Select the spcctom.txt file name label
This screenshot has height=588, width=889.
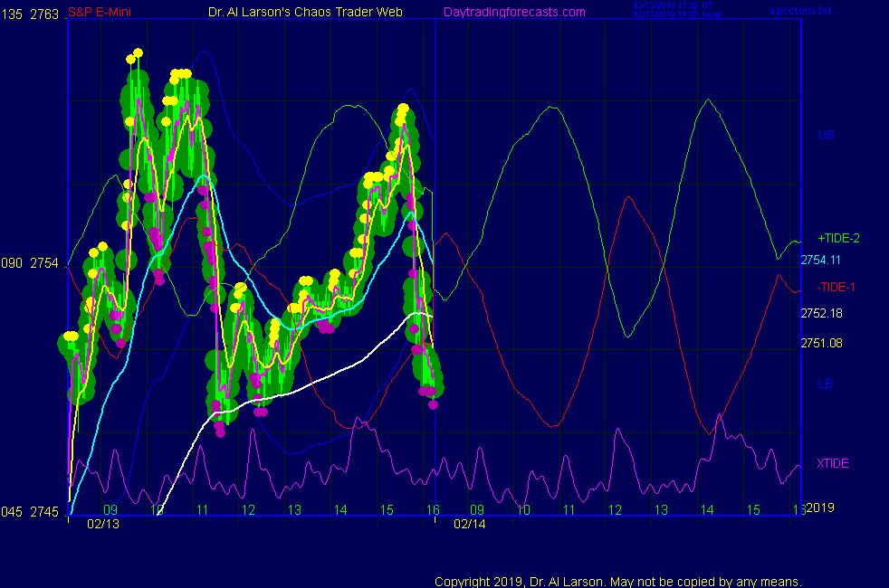click(x=800, y=11)
